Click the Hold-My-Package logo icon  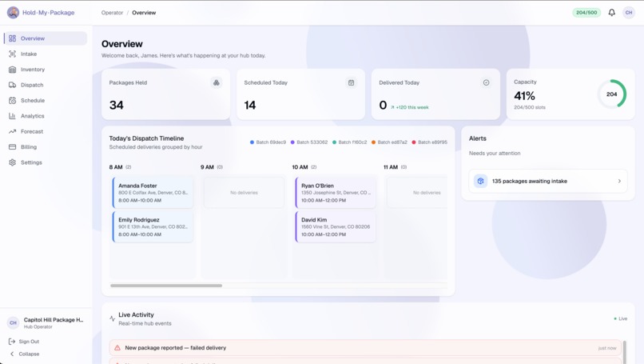13,12
